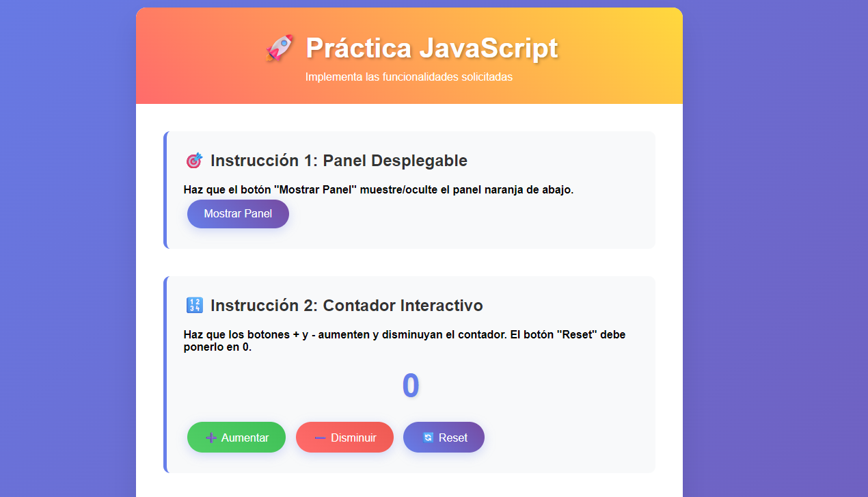Click the refresh icon on the Reset button
868x497 pixels.
[x=428, y=438]
